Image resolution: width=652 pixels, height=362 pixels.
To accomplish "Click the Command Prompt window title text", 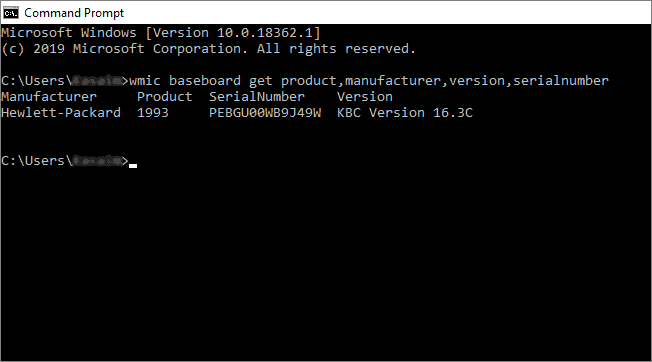I will [74, 13].
